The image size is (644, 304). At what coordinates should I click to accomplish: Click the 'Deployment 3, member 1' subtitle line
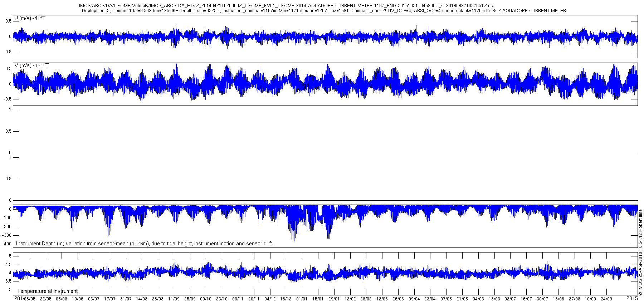click(324, 11)
